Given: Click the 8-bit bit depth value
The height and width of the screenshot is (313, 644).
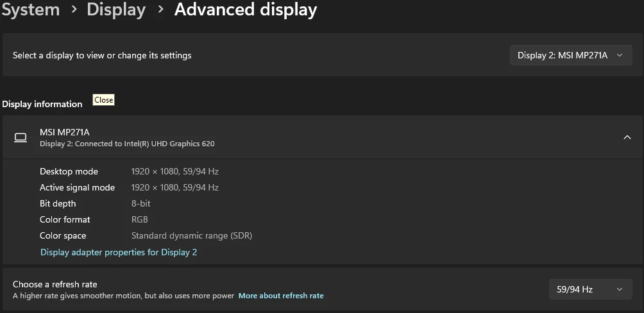Looking at the screenshot, I should click(141, 203).
